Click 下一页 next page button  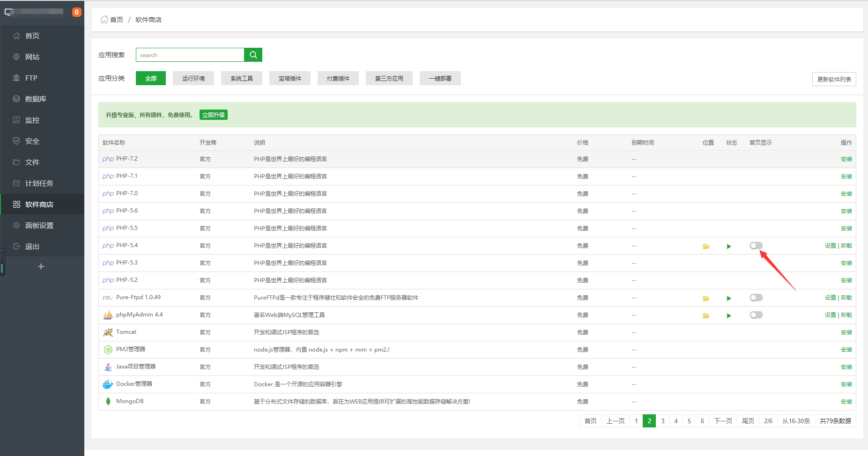click(723, 421)
